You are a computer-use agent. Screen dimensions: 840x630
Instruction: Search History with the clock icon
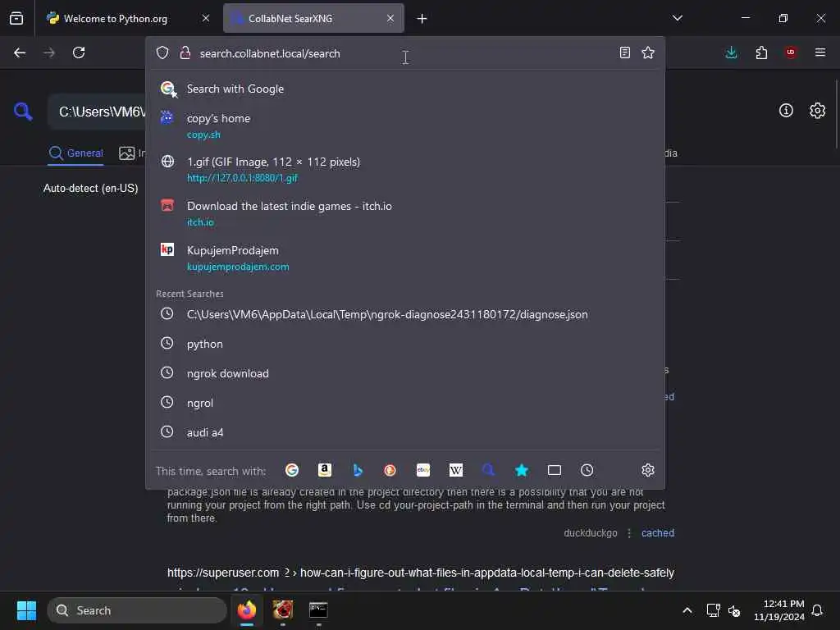587,470
